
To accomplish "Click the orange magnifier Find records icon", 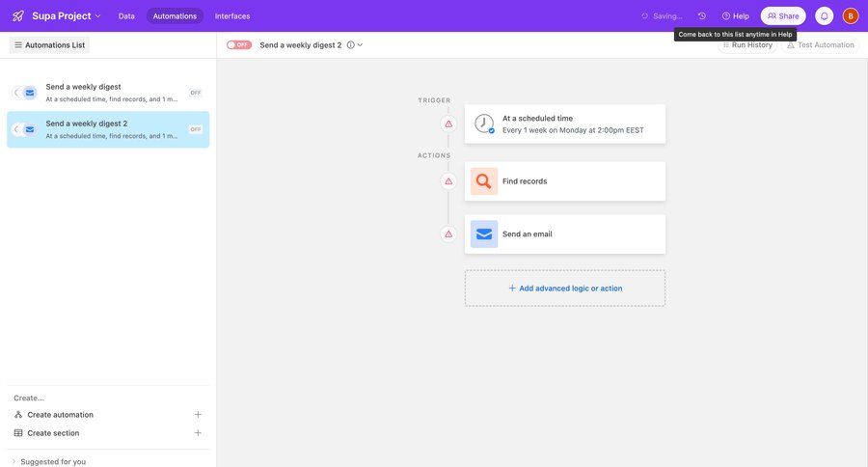I will pos(484,181).
